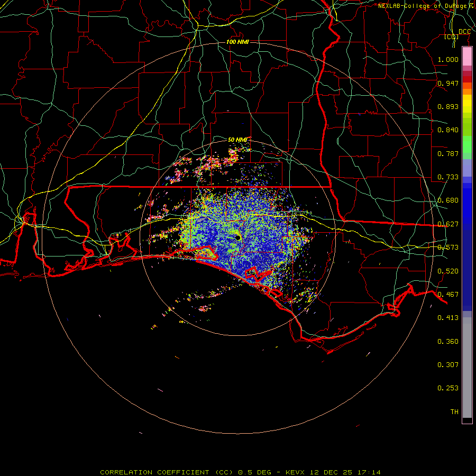Click the 100 NMI range ring label
This screenshot has width=476, height=476.
point(237,42)
